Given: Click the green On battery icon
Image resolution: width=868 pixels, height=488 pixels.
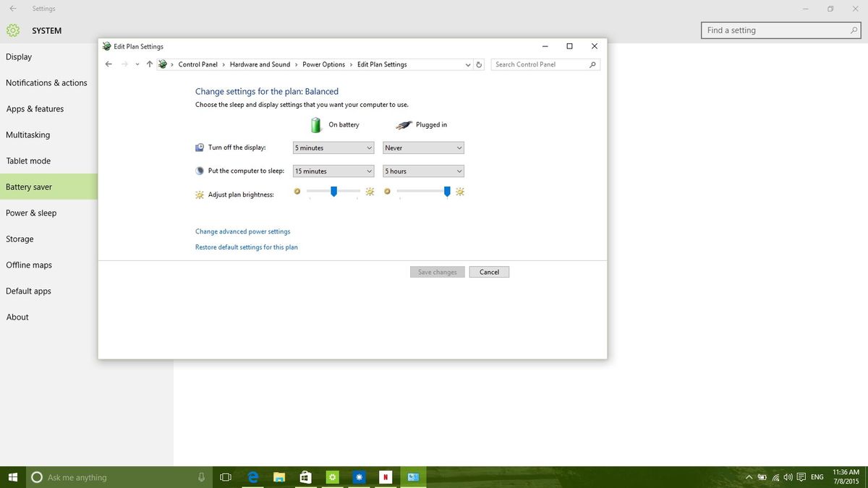Looking at the screenshot, I should (x=316, y=124).
